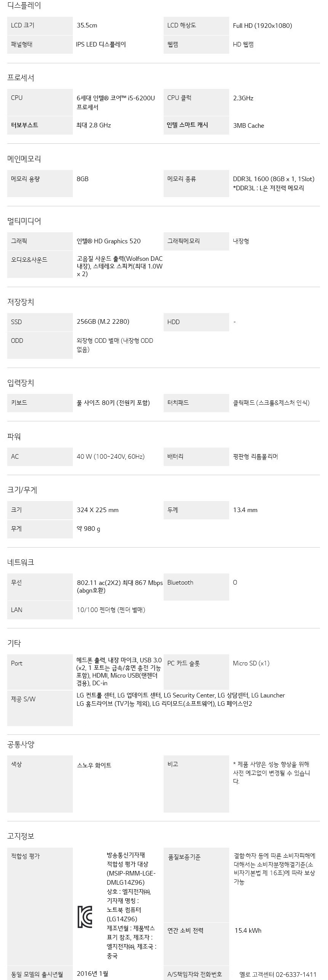Viewport: 328px width, 980px height.
Task: Click the 터보부스트 label
Action: coord(24,125)
